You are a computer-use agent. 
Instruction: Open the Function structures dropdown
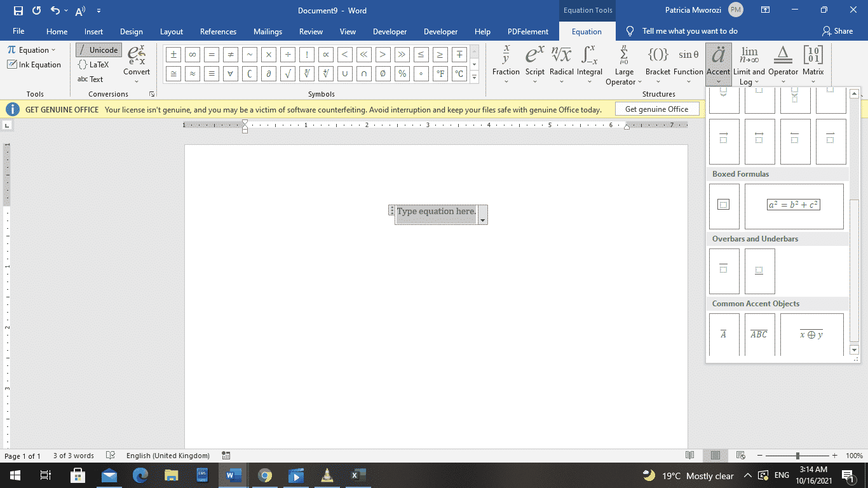[689, 64]
